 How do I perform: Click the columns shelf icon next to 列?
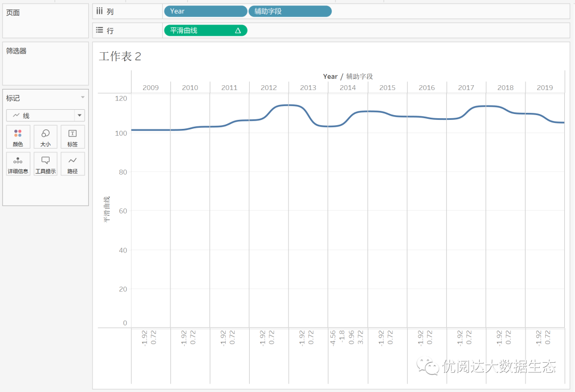(100, 11)
